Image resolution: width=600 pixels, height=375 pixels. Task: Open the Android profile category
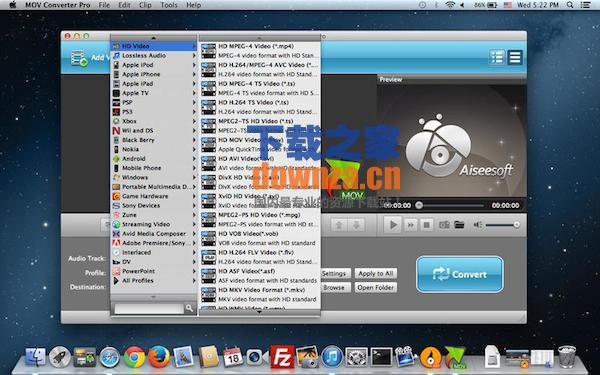[154, 158]
